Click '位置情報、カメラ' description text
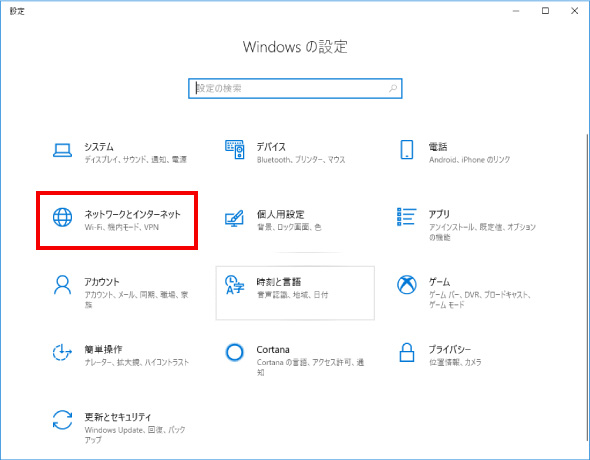Screen dimensions: 590x460 pyautogui.click(x=455, y=362)
